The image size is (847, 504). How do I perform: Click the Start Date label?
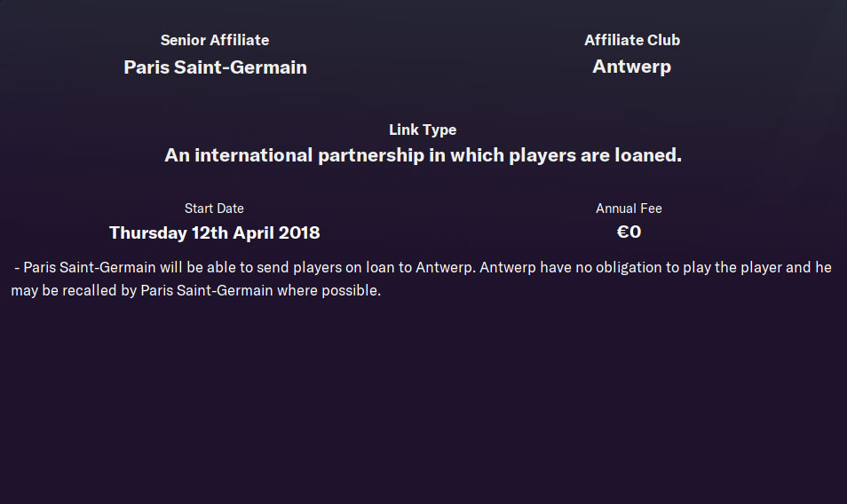point(214,209)
